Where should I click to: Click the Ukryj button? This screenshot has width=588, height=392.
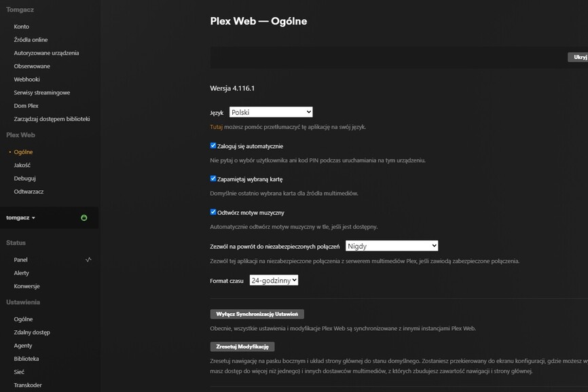[578, 57]
